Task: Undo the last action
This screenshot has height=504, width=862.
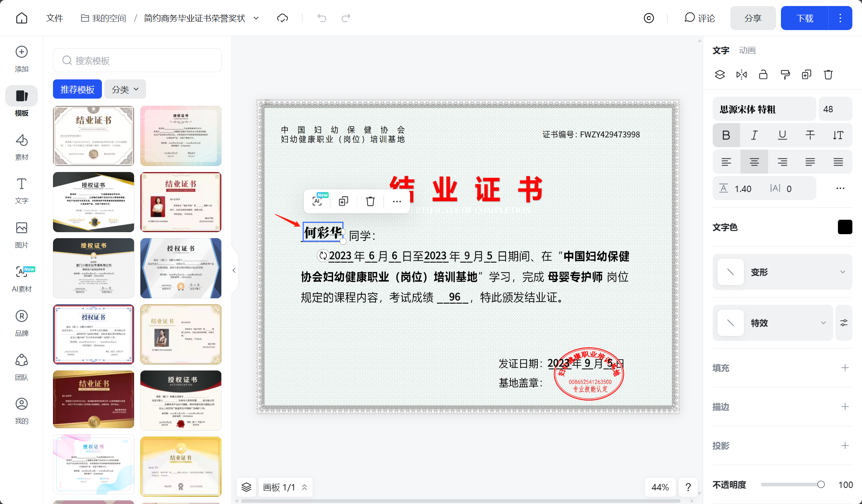Action: click(x=322, y=18)
